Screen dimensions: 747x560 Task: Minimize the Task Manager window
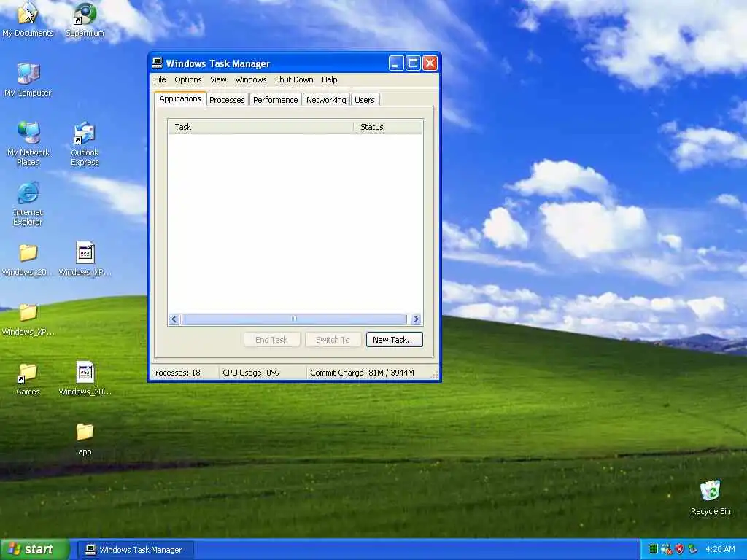coord(396,63)
